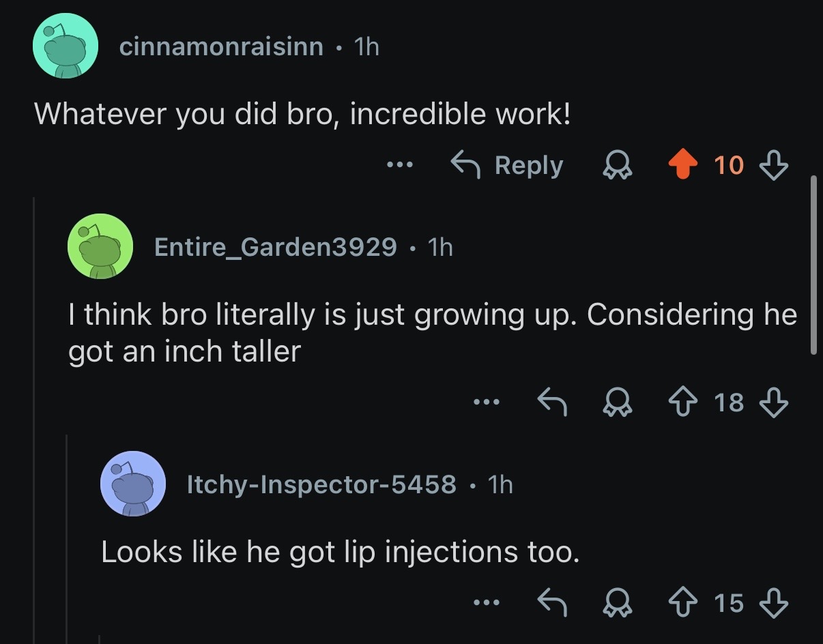
Task: Downvote cinnamonraisinn's comment
Action: [774, 165]
